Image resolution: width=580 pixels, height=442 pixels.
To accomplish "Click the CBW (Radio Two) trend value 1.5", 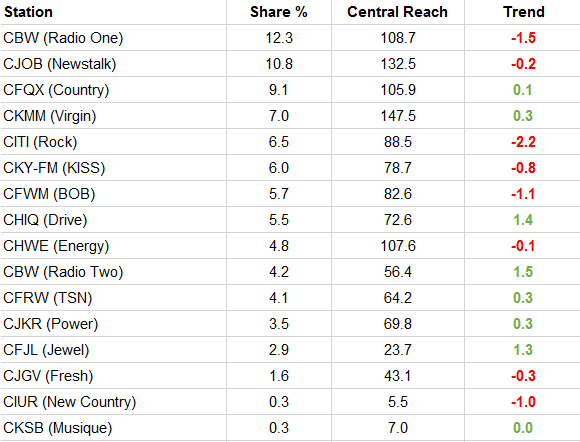I will tap(523, 272).
